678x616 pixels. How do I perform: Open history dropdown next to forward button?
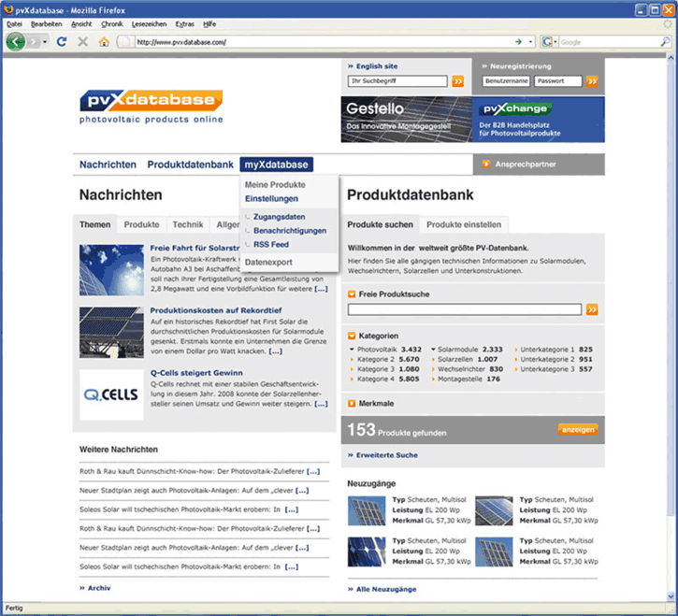point(45,42)
